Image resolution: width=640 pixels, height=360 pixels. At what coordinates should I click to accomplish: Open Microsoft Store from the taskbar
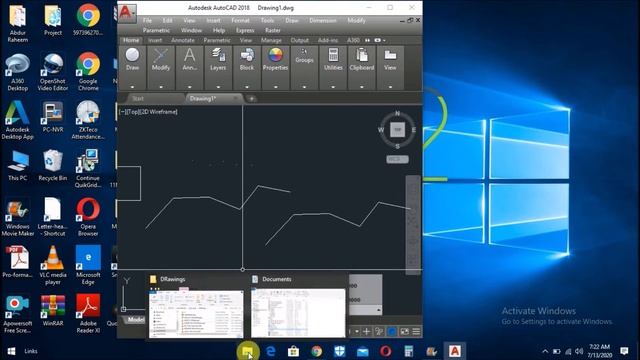coord(293,351)
